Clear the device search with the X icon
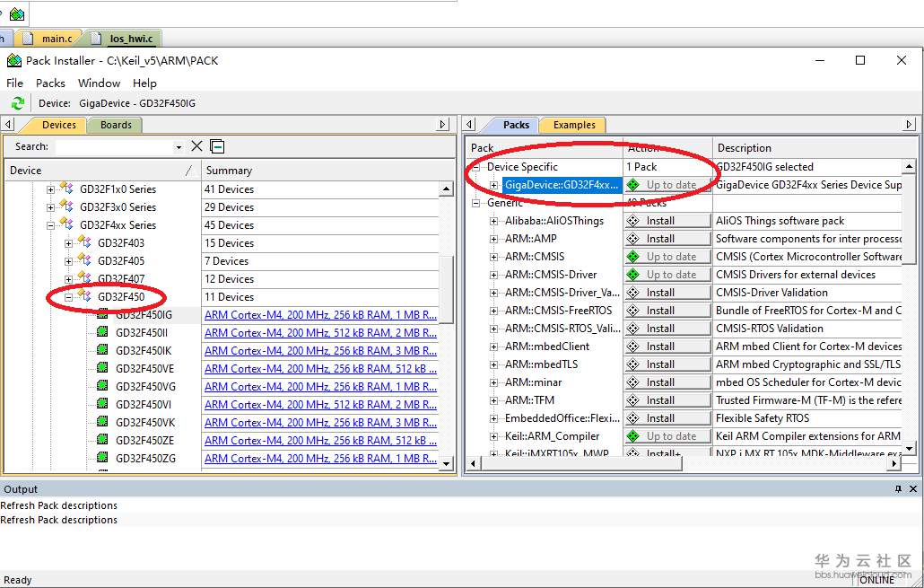The image size is (924, 588). click(x=196, y=146)
